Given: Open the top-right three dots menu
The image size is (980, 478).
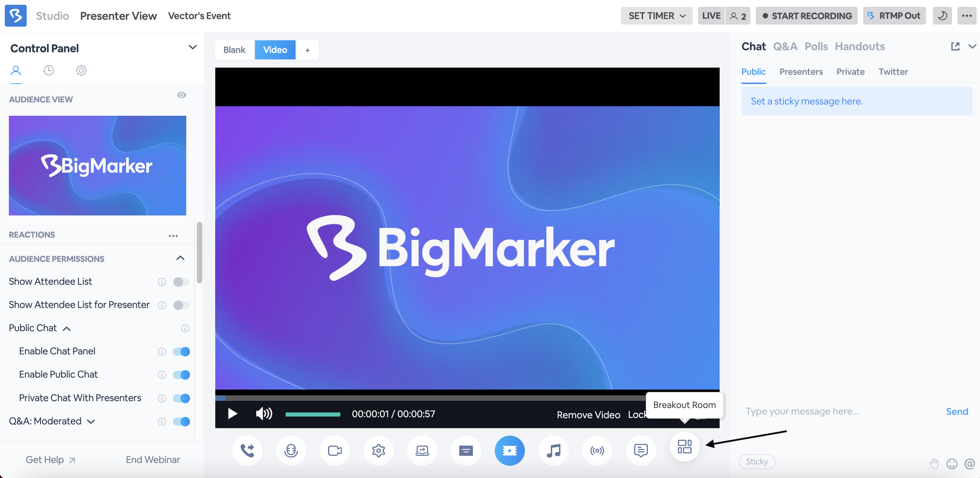Looking at the screenshot, I should 967,16.
